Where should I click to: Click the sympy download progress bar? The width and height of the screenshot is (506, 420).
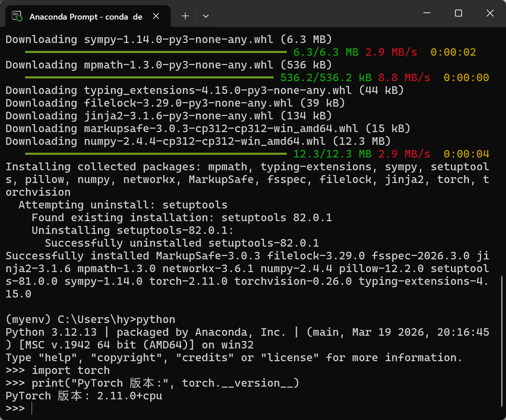tap(156, 52)
